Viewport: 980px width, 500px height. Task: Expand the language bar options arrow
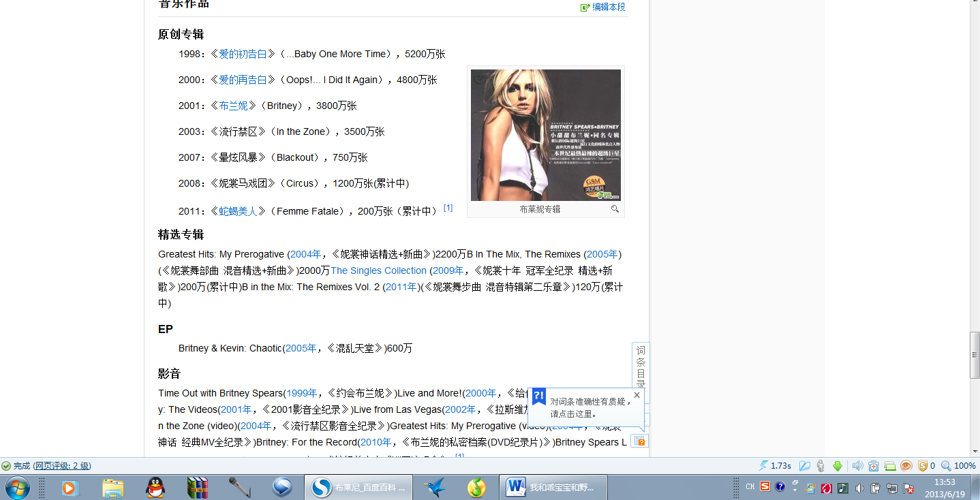coord(795,490)
